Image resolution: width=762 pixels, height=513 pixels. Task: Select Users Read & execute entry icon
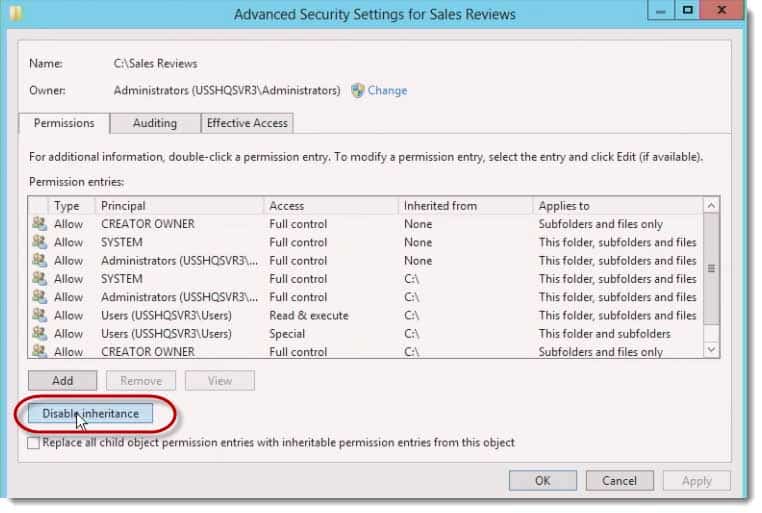pos(40,315)
